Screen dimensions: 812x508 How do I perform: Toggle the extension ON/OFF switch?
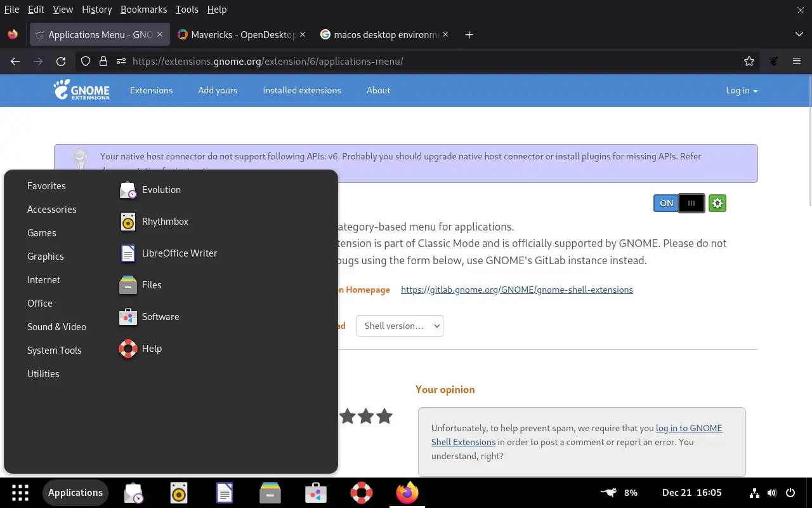[679, 203]
